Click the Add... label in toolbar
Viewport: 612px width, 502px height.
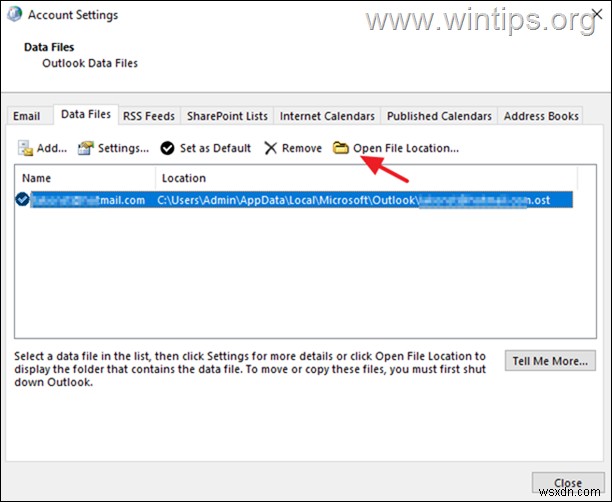click(x=52, y=148)
